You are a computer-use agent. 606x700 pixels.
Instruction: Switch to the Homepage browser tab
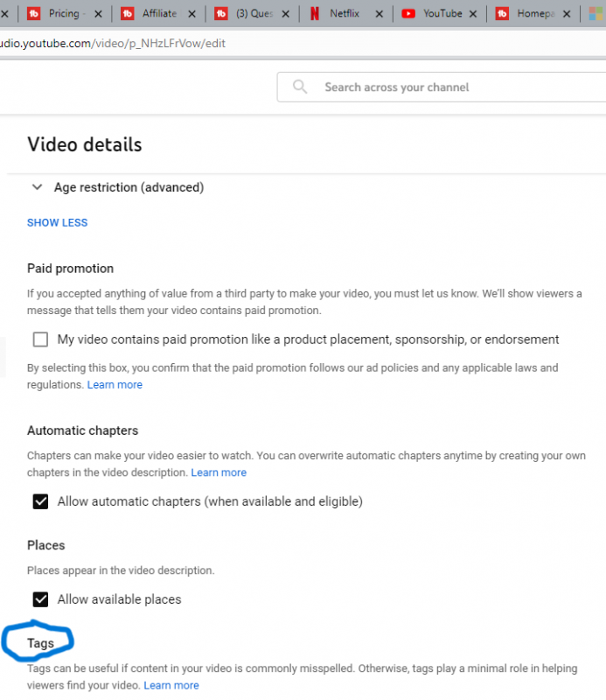point(534,14)
